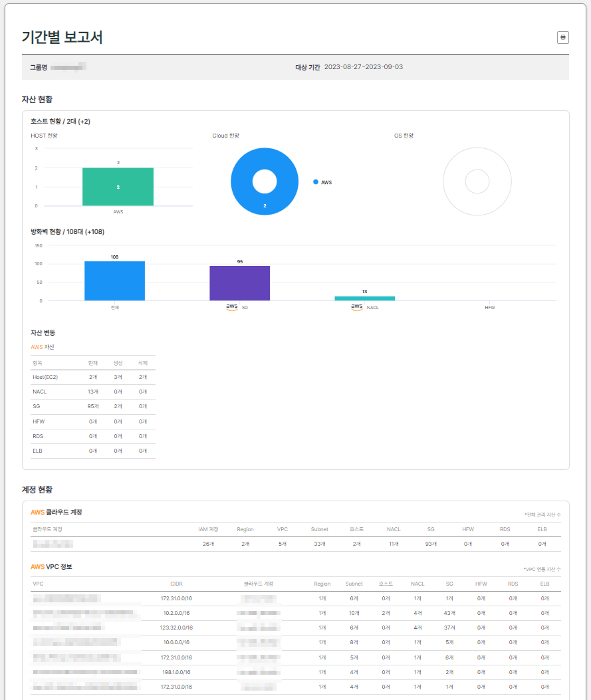591x700 pixels.
Task: Click the 123.32.0.0/16 CIDR cell
Action: click(x=176, y=628)
